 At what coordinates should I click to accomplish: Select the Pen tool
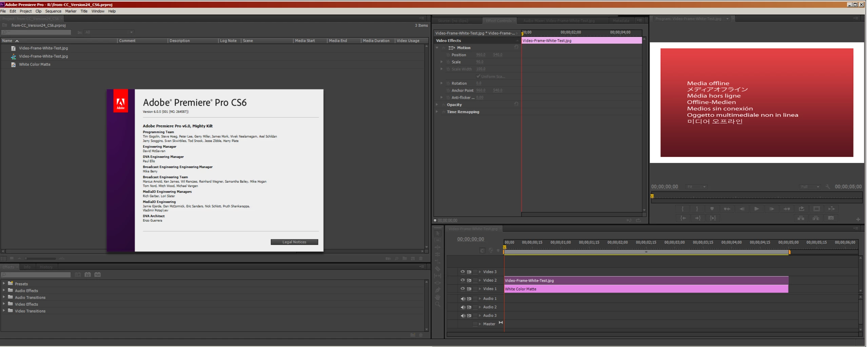[x=437, y=290]
